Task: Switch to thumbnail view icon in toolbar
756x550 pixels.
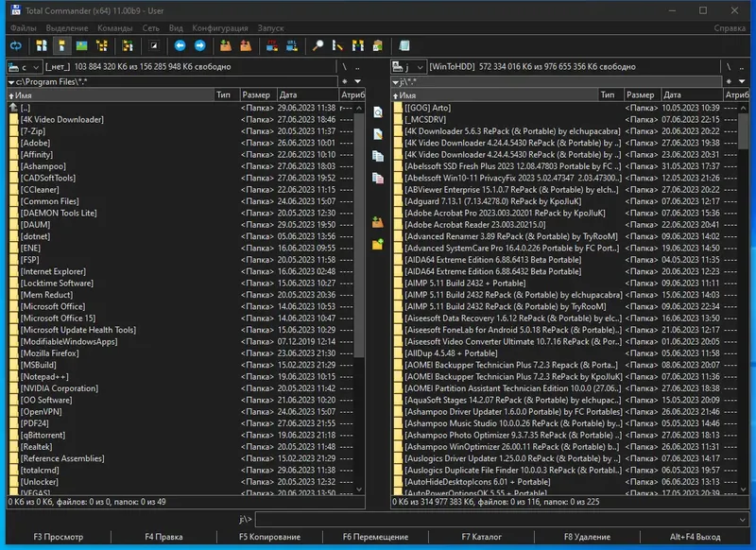Action: [x=81, y=45]
